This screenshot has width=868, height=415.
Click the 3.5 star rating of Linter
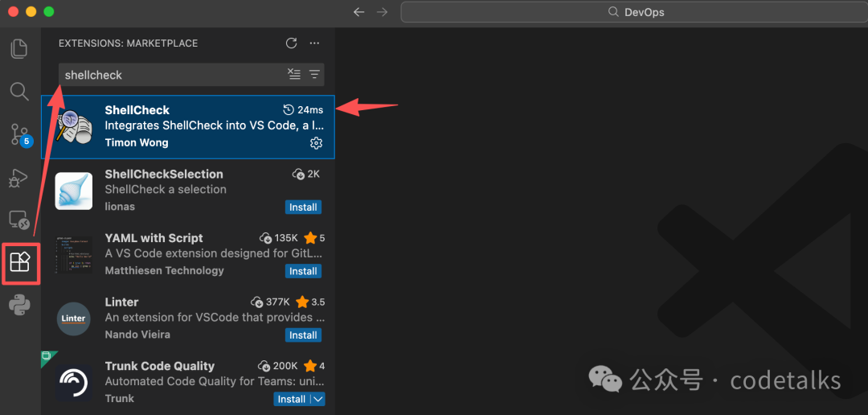(310, 302)
